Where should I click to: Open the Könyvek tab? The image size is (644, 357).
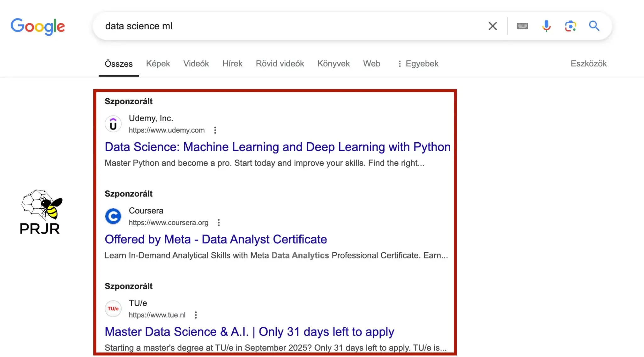[334, 64]
